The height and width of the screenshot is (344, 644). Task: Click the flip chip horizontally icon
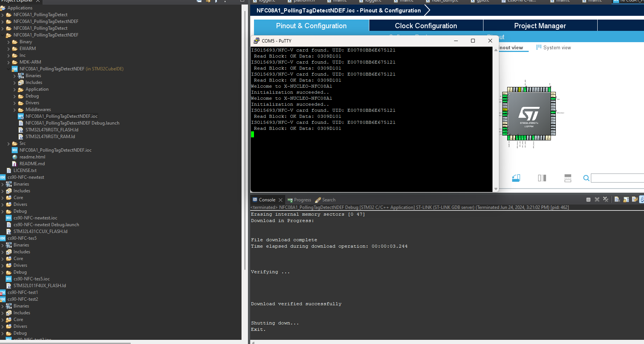[x=542, y=178]
